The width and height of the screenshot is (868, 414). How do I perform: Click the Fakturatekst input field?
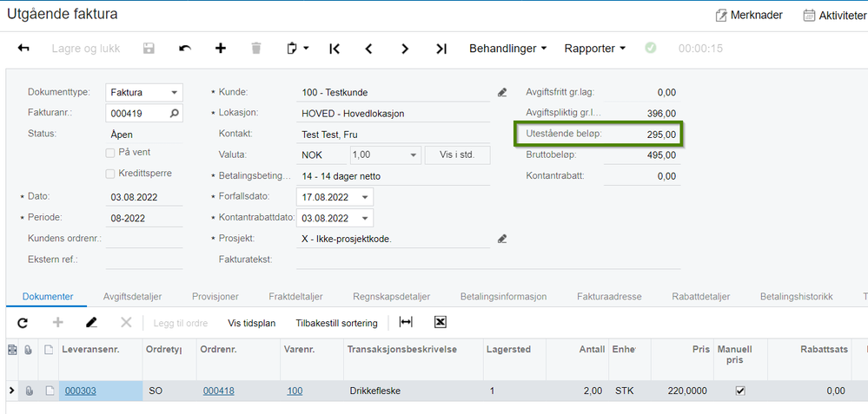488,260
